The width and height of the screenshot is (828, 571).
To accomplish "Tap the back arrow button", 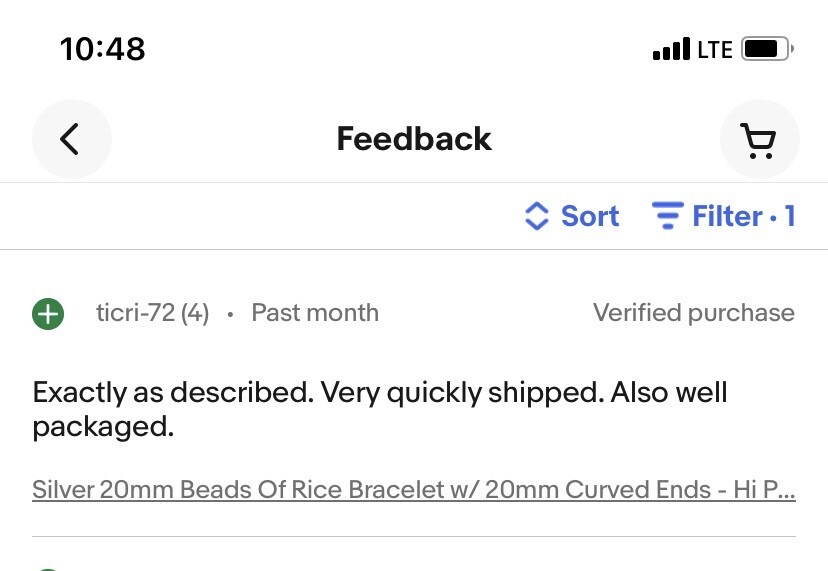I will pos(71,139).
